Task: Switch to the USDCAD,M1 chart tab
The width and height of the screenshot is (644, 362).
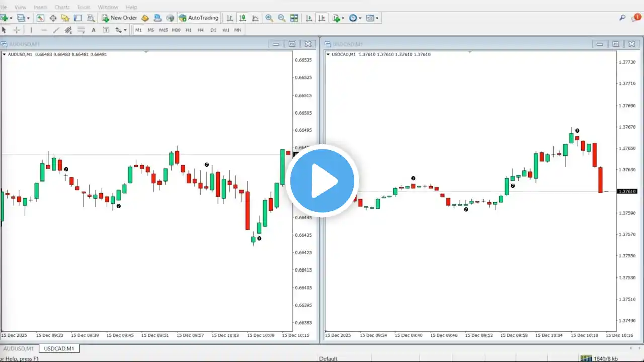Action: coord(59,348)
